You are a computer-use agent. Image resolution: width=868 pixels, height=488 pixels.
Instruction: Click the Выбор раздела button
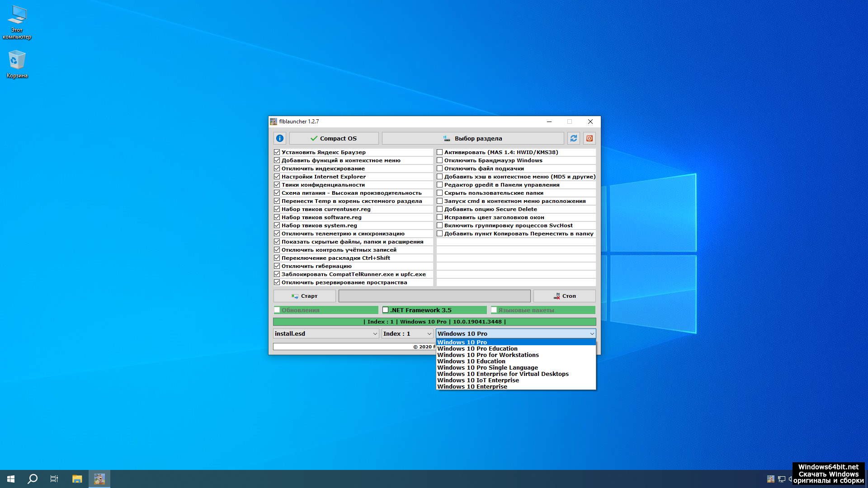472,138
